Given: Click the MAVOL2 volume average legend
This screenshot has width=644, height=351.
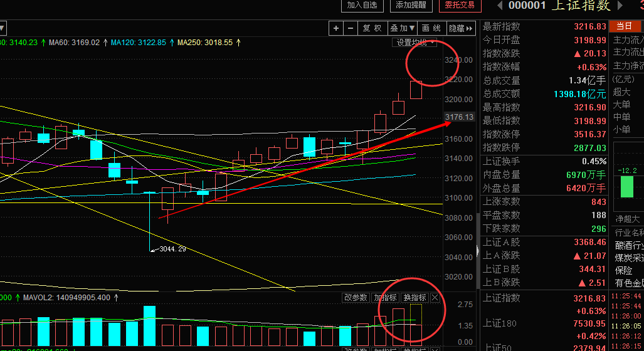Looking at the screenshot, I should [x=66, y=298].
